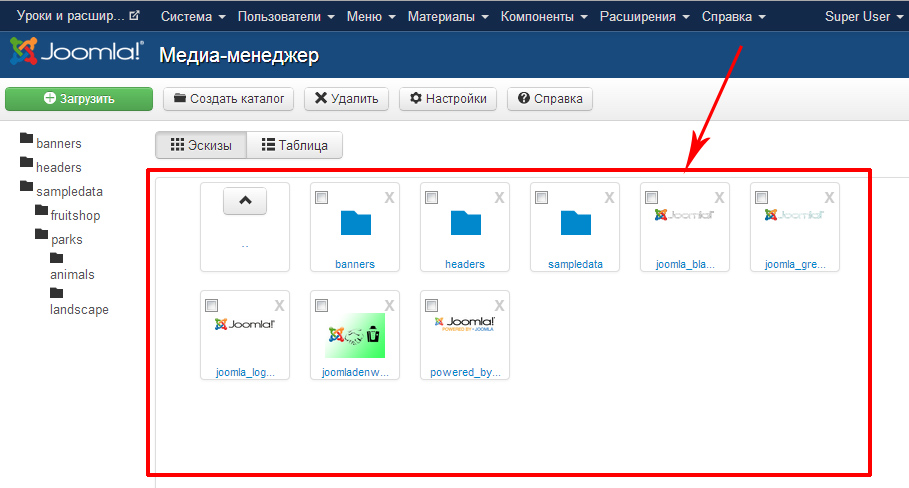
Task: Open the sampledata folder icon in thumbnails
Action: point(575,223)
